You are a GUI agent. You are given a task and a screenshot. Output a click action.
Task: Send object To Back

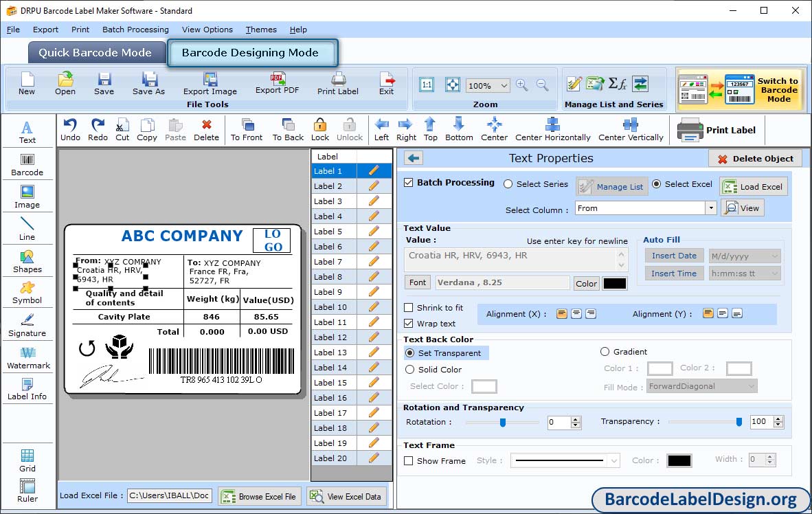tap(288, 129)
